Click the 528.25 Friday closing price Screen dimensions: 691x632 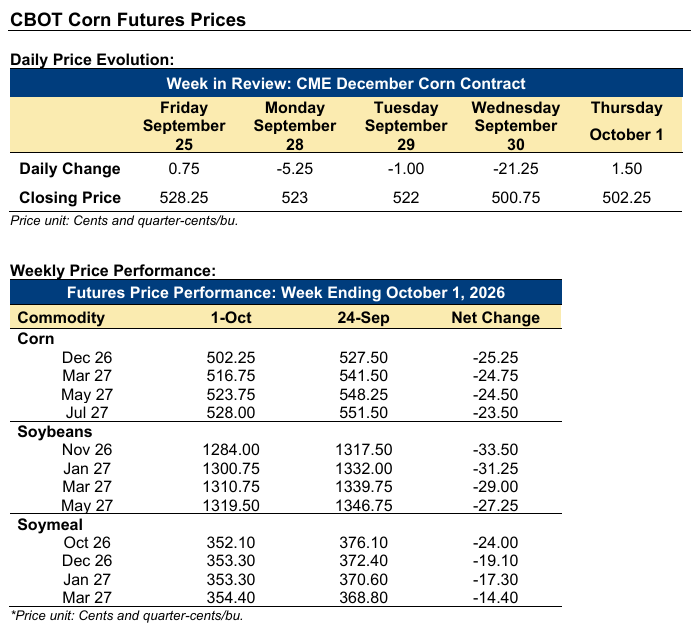click(x=184, y=197)
